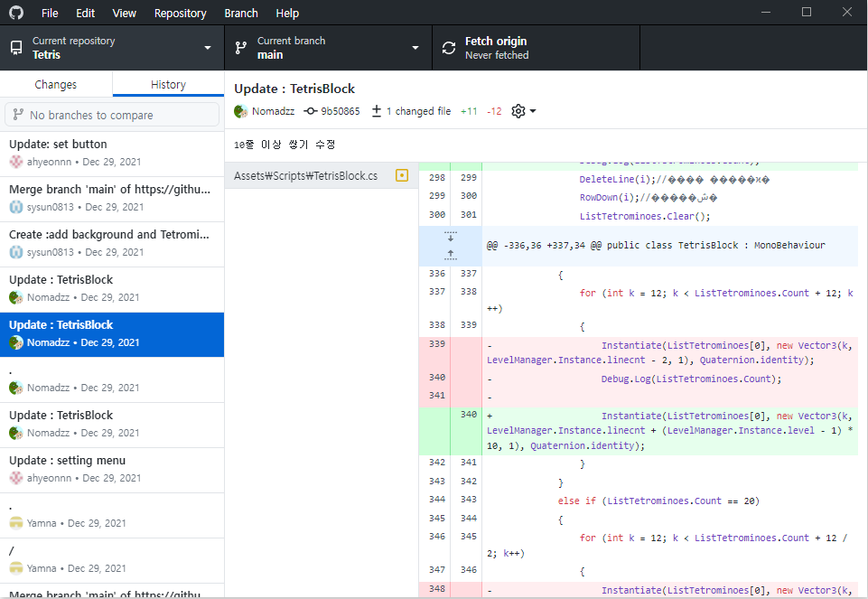The height and width of the screenshot is (599, 868).
Task: Click +11 additions count
Action: (469, 111)
